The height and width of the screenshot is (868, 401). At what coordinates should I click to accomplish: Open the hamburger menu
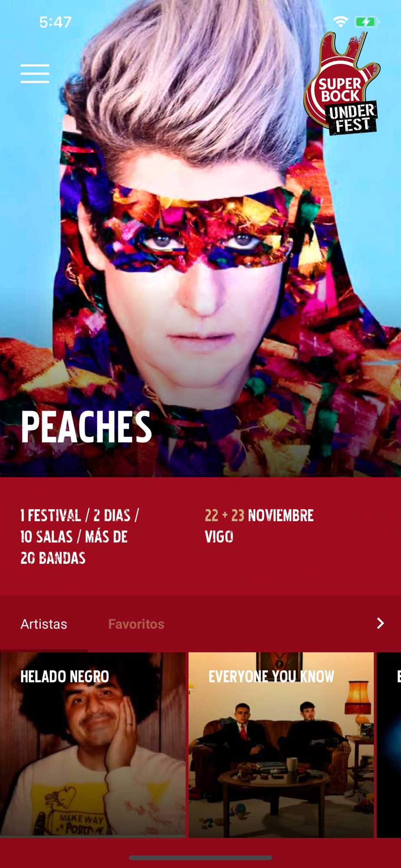pyautogui.click(x=35, y=73)
